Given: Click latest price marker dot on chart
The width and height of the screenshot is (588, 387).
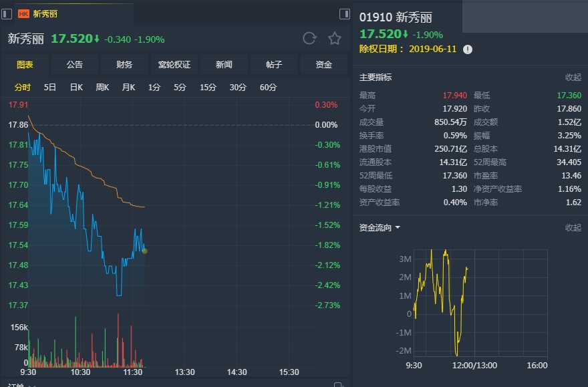Looking at the screenshot, I should [x=144, y=251].
